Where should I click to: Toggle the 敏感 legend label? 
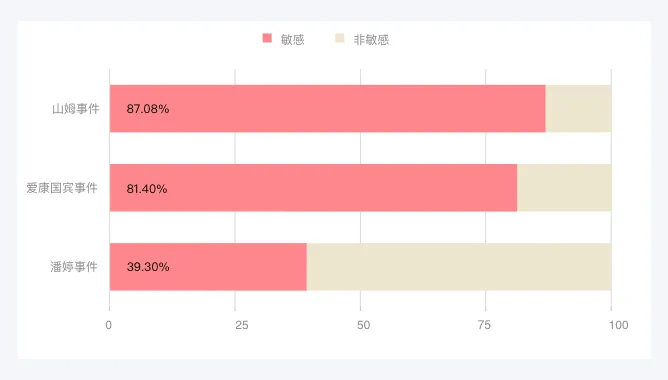click(x=292, y=40)
